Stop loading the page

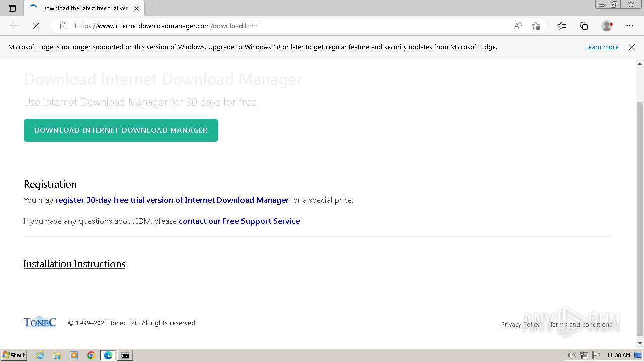36,26
